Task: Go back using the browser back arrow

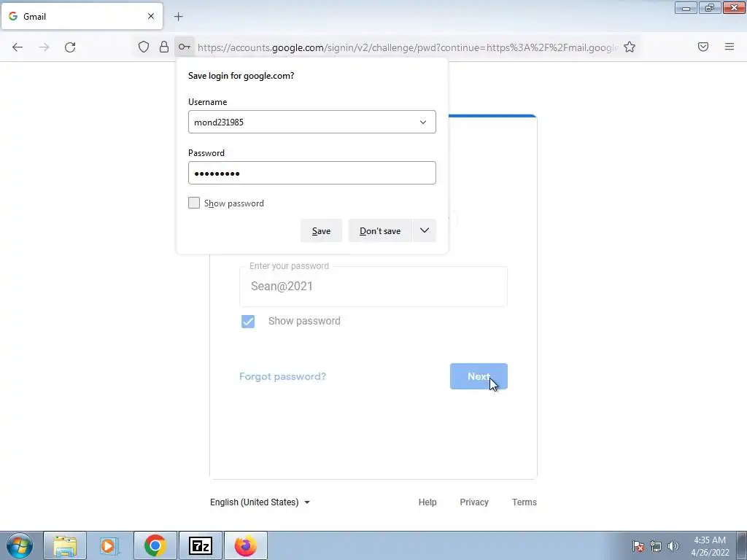Action: [18, 47]
